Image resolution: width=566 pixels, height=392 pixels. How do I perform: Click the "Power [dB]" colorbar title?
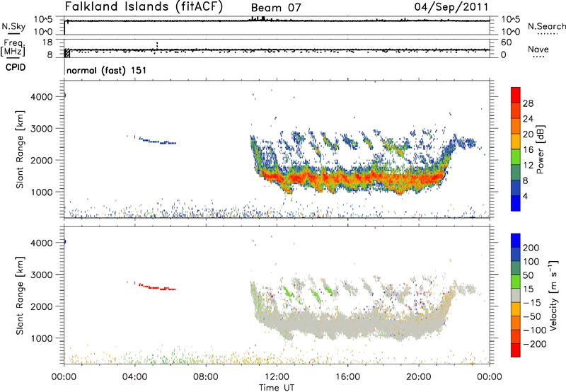pyautogui.click(x=541, y=149)
